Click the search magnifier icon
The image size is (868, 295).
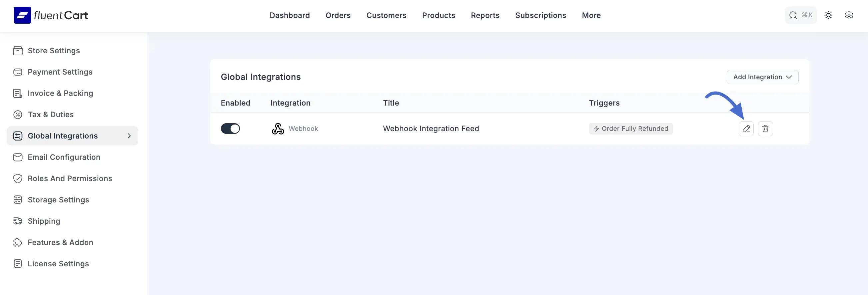pos(793,15)
